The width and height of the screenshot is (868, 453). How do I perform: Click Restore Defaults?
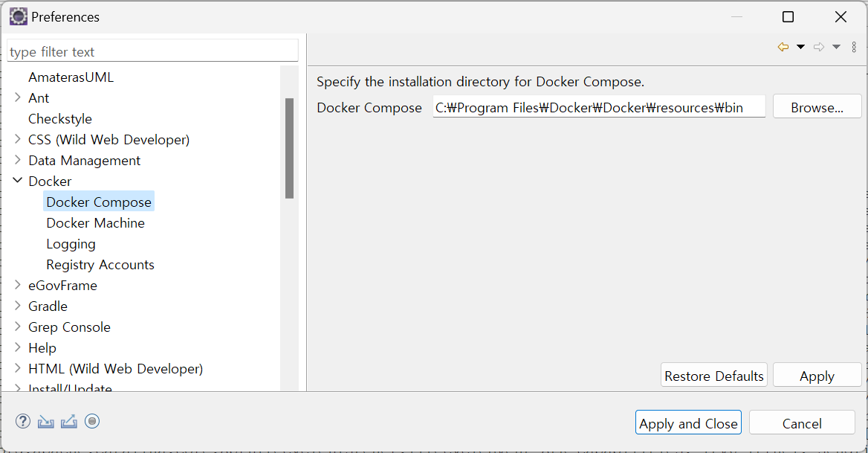[713, 375]
